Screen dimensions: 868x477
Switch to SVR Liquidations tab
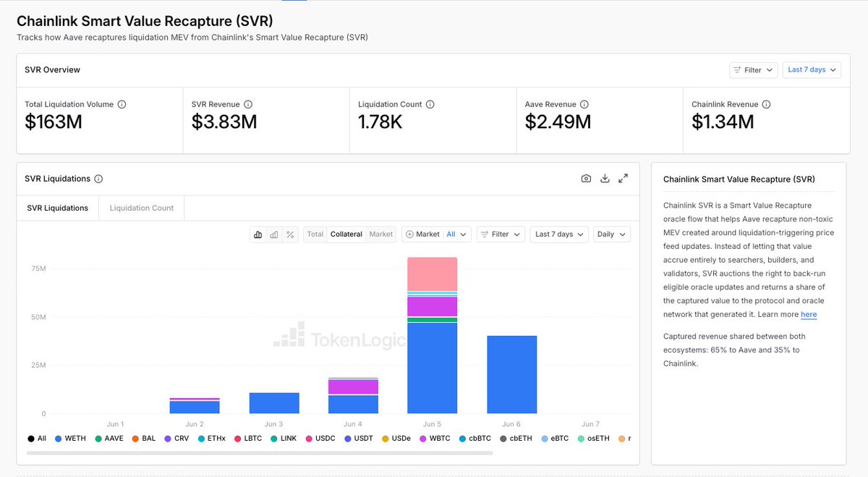pos(58,208)
